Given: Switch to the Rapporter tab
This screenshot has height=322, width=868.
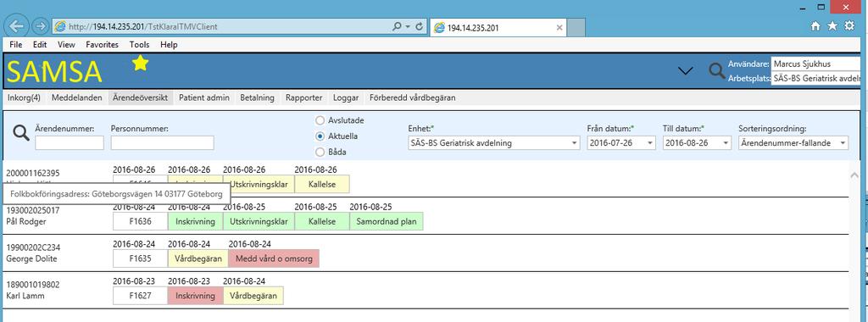Looking at the screenshot, I should pyautogui.click(x=304, y=98).
